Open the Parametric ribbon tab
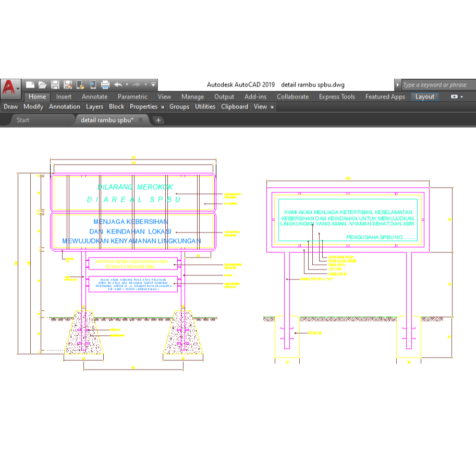 point(132,97)
